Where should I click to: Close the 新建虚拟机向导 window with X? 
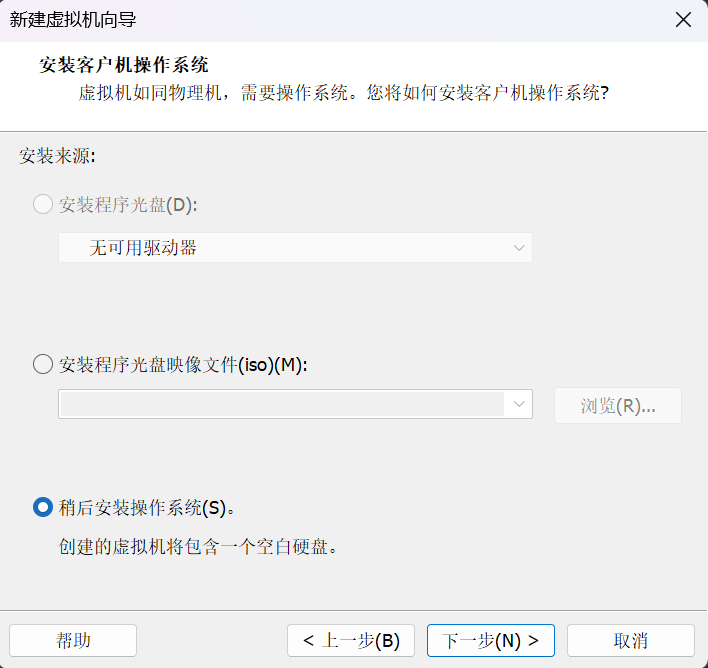pyautogui.click(x=683, y=20)
